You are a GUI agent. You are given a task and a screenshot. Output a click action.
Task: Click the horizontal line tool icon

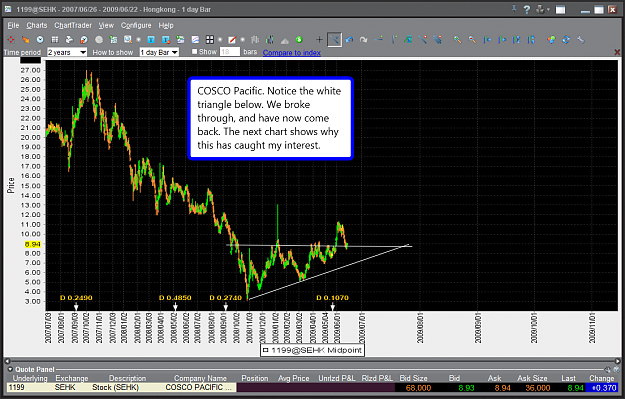pos(379,39)
